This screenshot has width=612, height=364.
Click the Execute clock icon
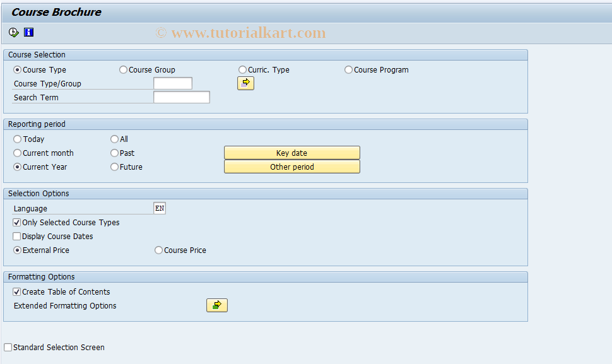(x=14, y=32)
